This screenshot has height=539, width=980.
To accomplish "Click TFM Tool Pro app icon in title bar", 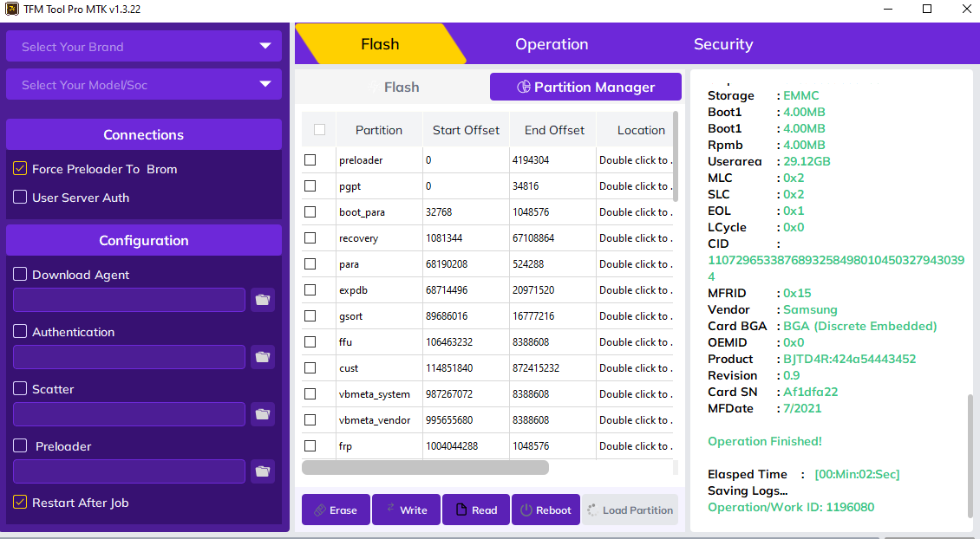I will pos(10,10).
